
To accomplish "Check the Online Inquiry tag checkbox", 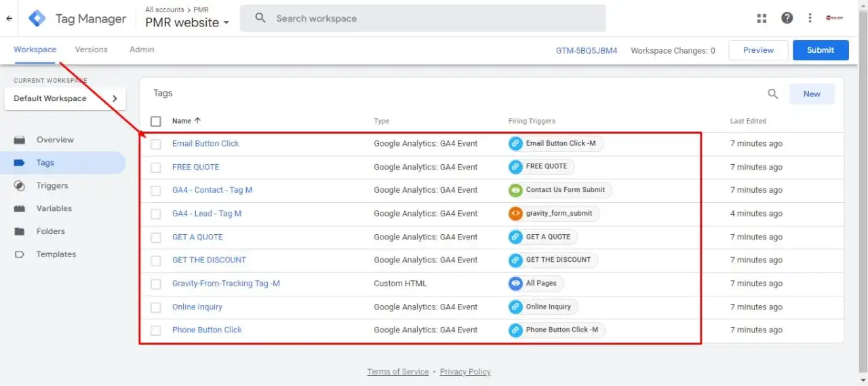I will pos(156,307).
